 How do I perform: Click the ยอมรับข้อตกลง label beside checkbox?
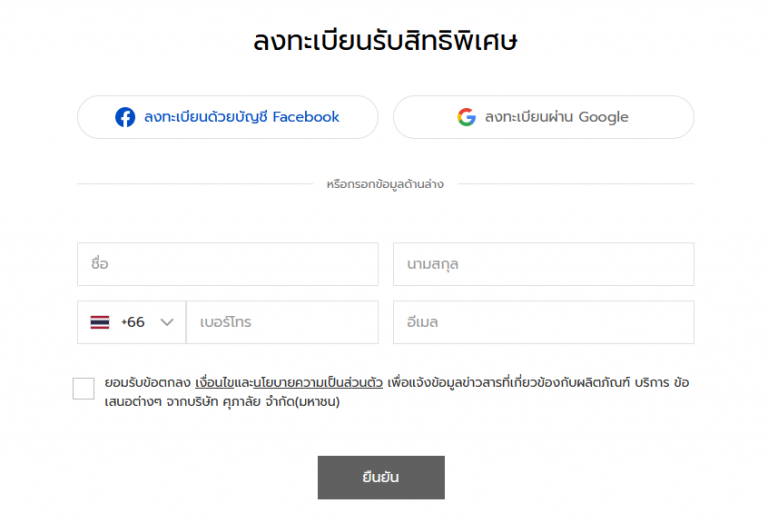[147, 383]
